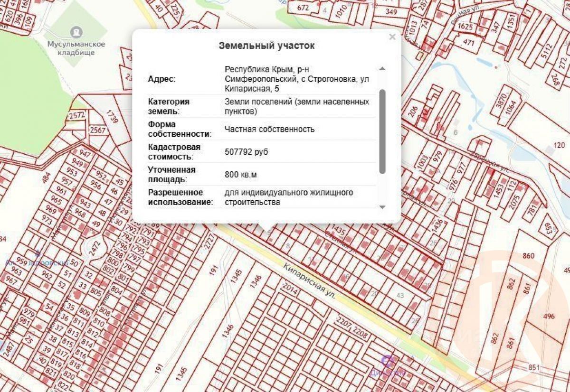
Task: Select map parcel 5112
Action: (547, 52)
